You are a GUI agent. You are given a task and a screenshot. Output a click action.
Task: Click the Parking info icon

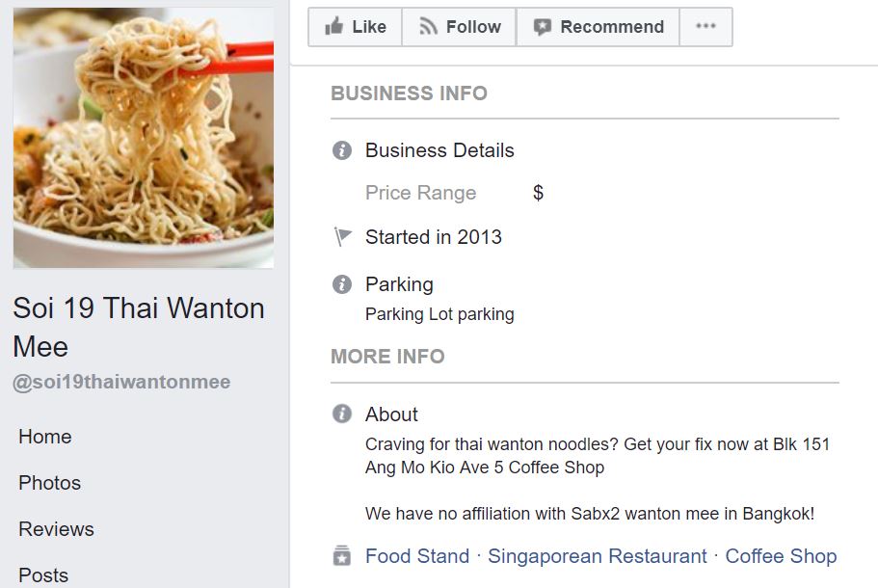341,284
